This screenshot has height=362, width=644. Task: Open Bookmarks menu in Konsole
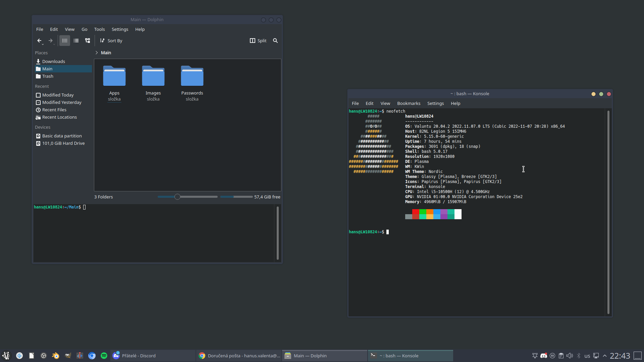click(x=409, y=103)
